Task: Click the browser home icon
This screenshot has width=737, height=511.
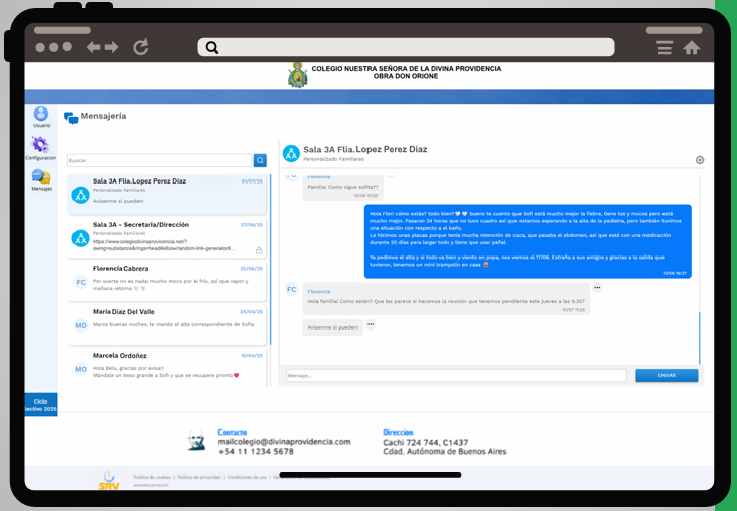Action: (691, 47)
